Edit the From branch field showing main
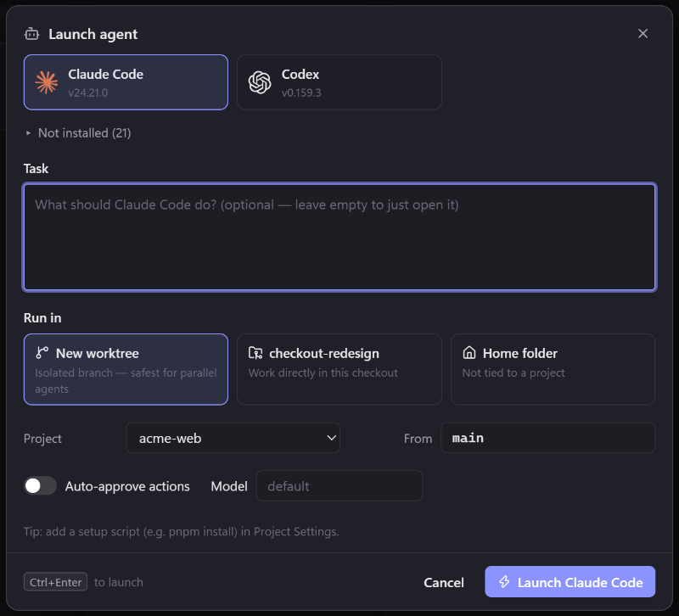 tap(547, 438)
